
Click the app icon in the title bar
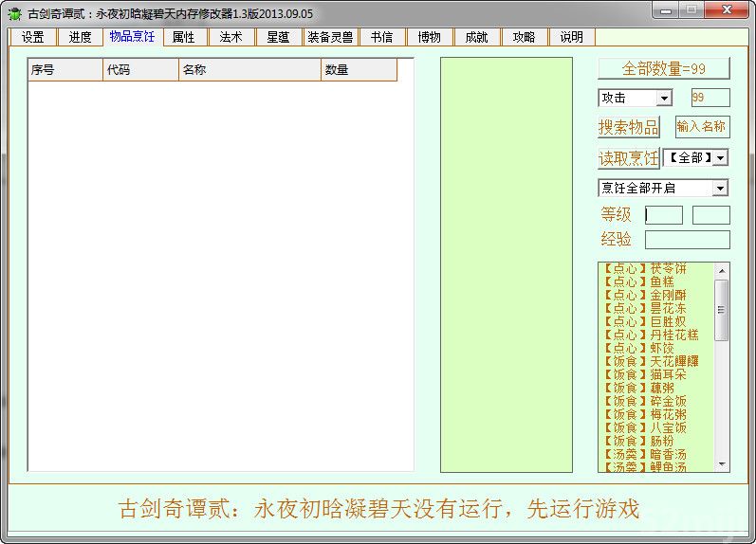[14, 13]
